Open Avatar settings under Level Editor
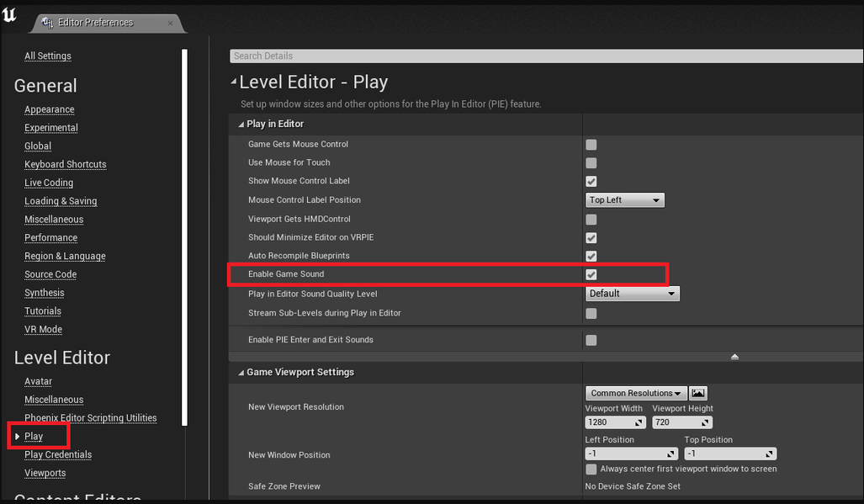The image size is (864, 504). click(39, 380)
